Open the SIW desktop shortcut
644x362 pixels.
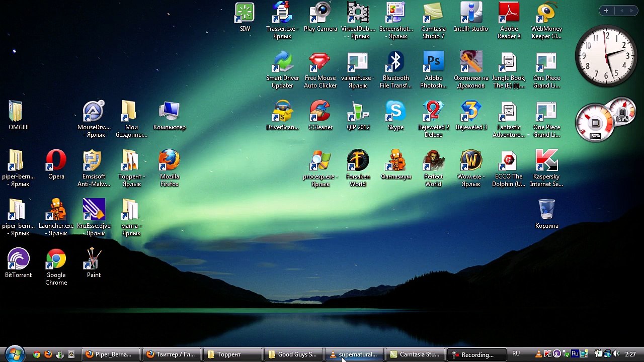245,17
